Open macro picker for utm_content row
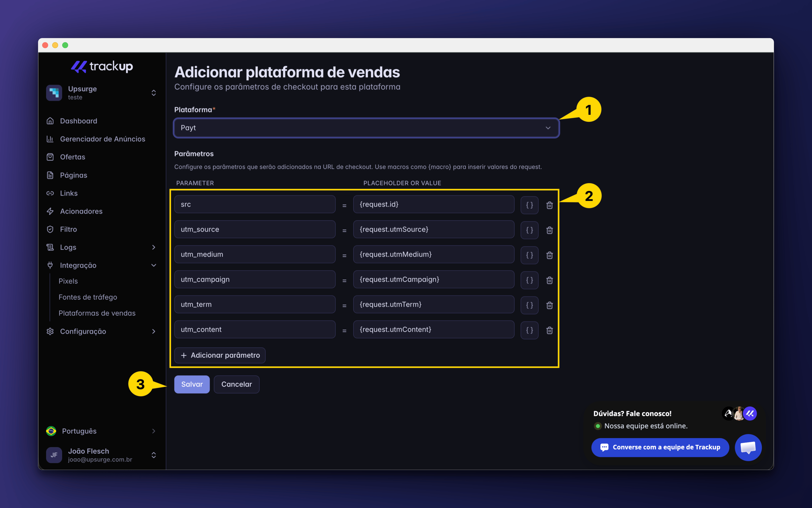 click(x=529, y=330)
